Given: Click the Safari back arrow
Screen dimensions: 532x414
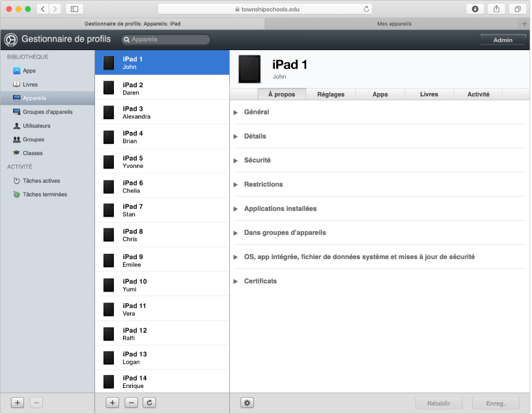Looking at the screenshot, I should pos(43,9).
